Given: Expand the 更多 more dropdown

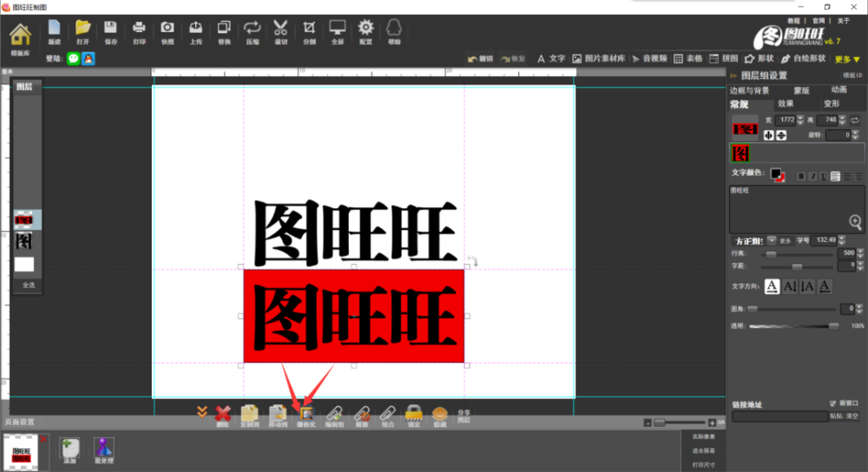Looking at the screenshot, I should click(847, 59).
